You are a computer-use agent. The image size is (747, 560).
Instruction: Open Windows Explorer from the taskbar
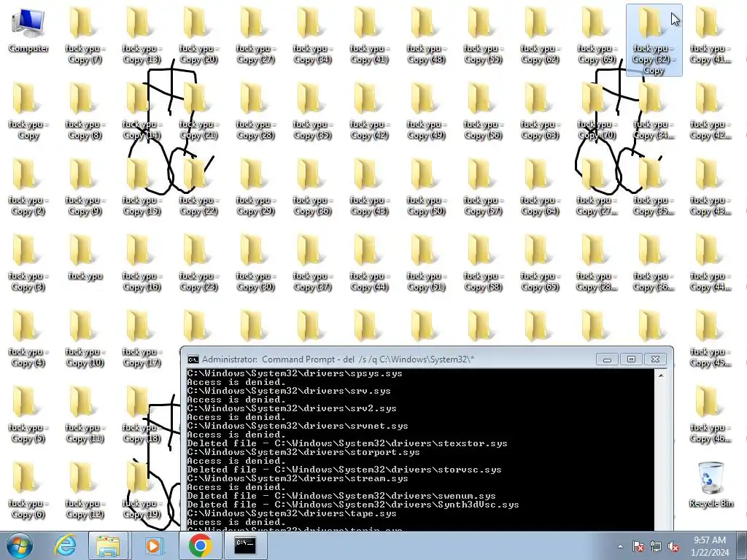pos(108,545)
